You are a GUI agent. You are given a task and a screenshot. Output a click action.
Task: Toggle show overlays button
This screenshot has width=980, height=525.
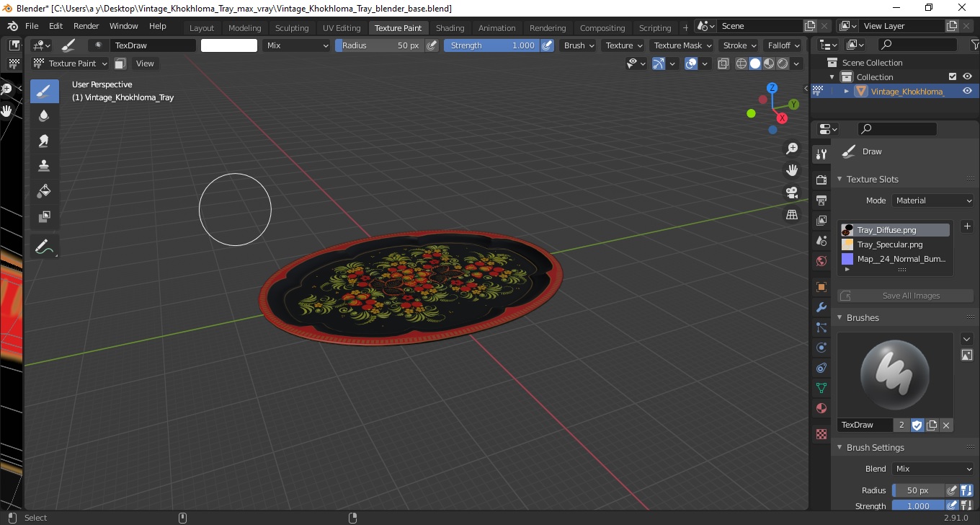(691, 63)
